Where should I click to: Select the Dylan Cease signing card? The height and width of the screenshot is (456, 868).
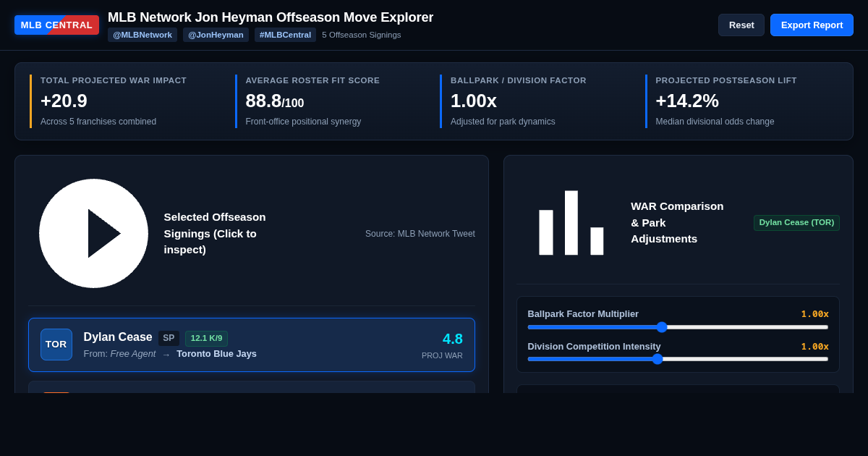(252, 345)
